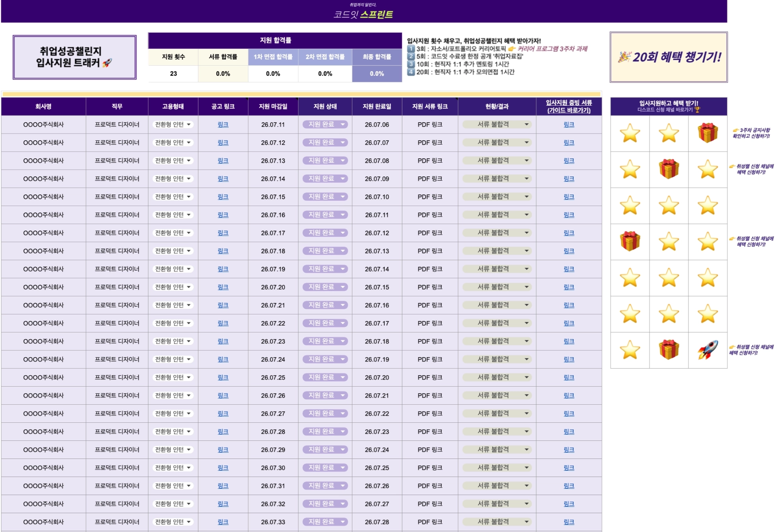Open 증빙 서류 링크 in row due 26.07.14
Screen dimensions: 780x532
point(569,179)
